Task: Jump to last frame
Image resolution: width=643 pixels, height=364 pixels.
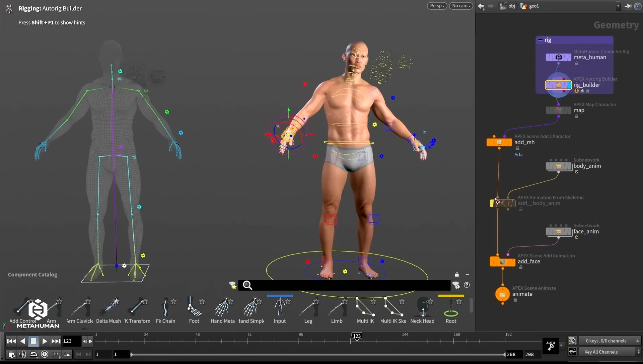Action: pyautogui.click(x=56, y=341)
